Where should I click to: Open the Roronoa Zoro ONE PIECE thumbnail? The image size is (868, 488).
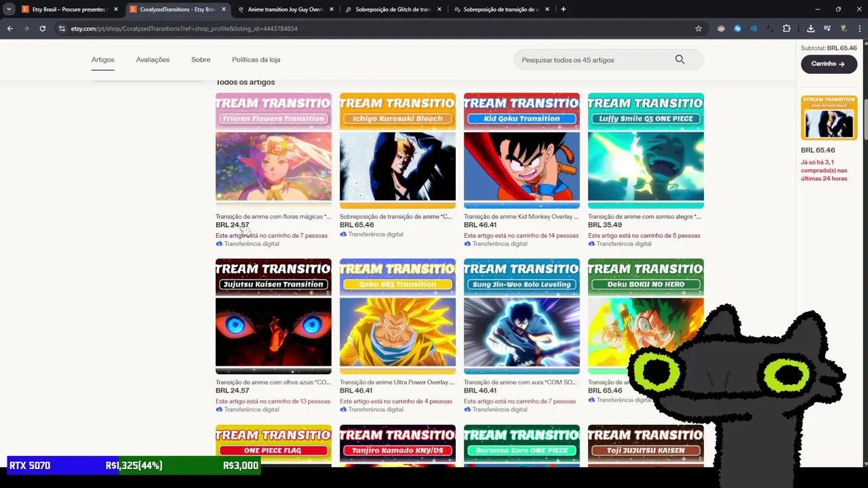(x=521, y=445)
